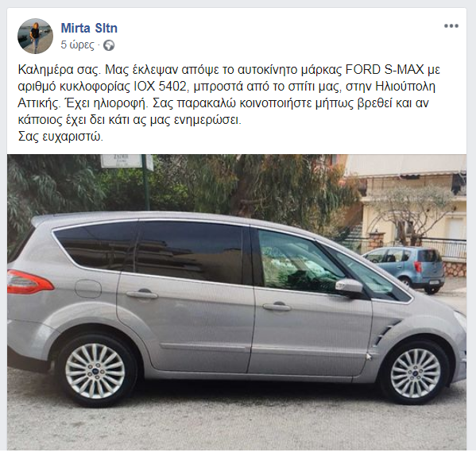Screen dimensions: 476x460
Task: Open Mirta Sltn's profile picture
Action: click(35, 36)
